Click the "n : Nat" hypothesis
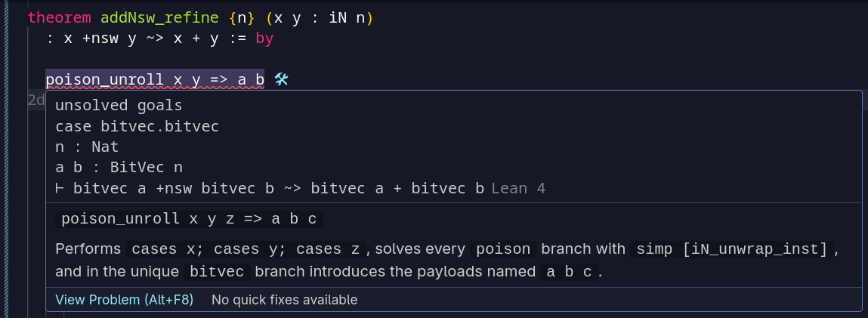868x318 pixels. [87, 147]
